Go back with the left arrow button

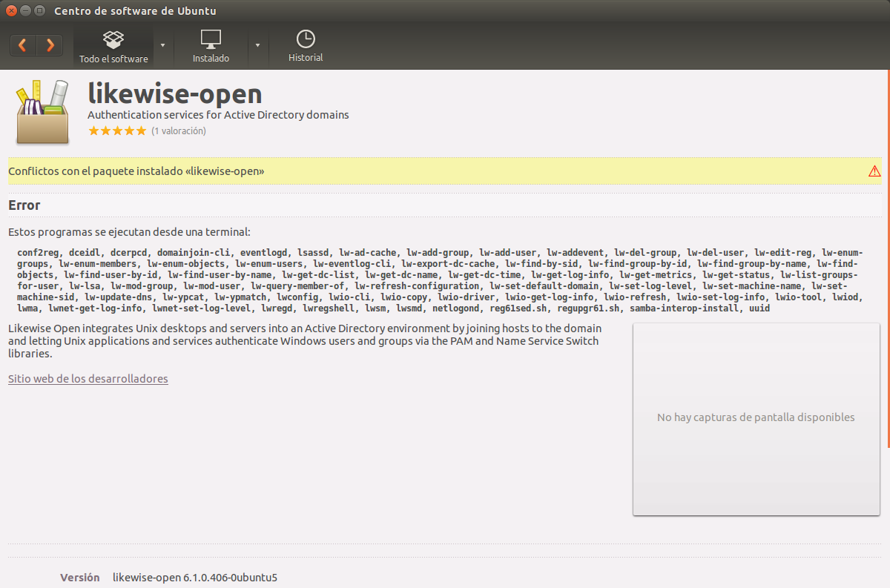click(23, 45)
